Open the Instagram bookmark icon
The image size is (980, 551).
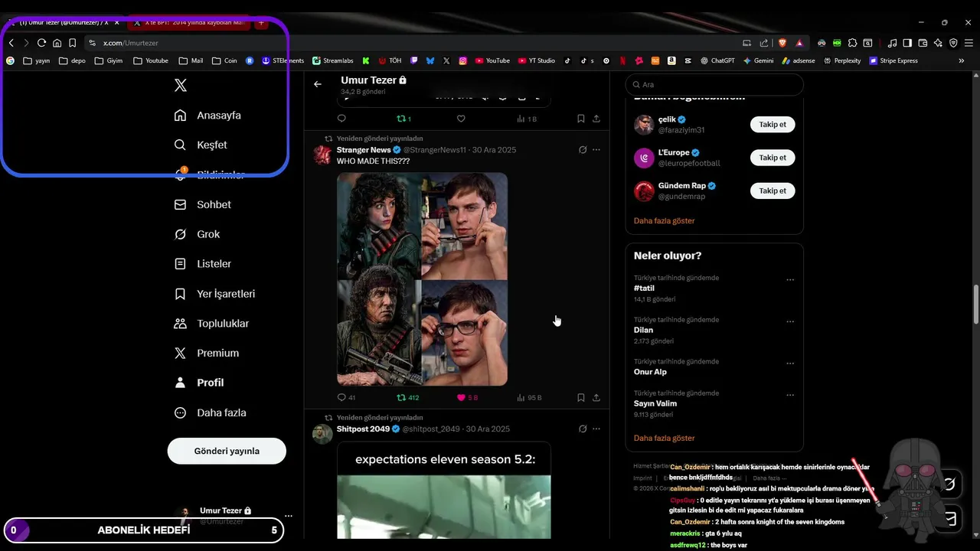click(x=462, y=60)
